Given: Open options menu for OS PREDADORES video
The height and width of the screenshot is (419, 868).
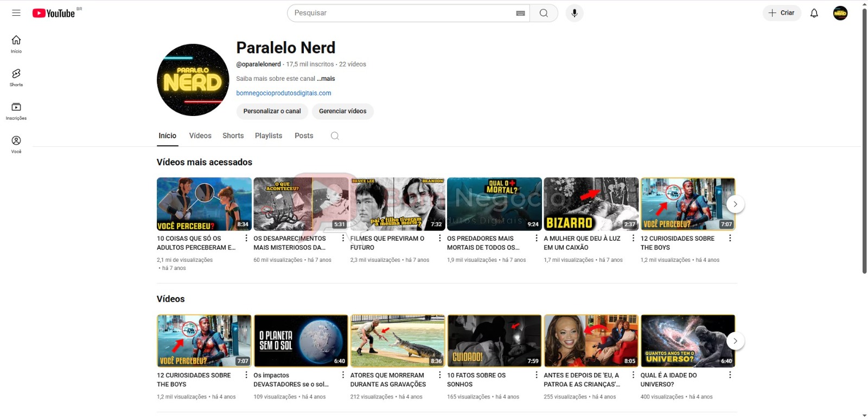Looking at the screenshot, I should tap(537, 238).
